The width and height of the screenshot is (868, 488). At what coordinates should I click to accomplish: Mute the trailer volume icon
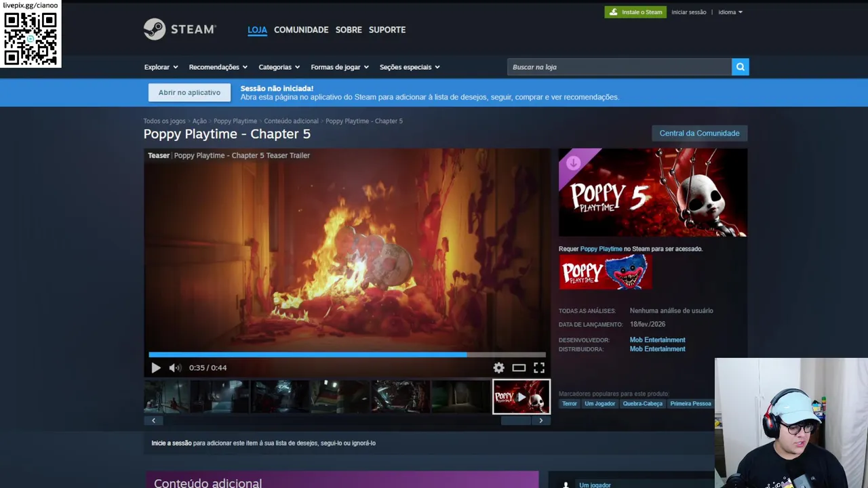coord(175,368)
